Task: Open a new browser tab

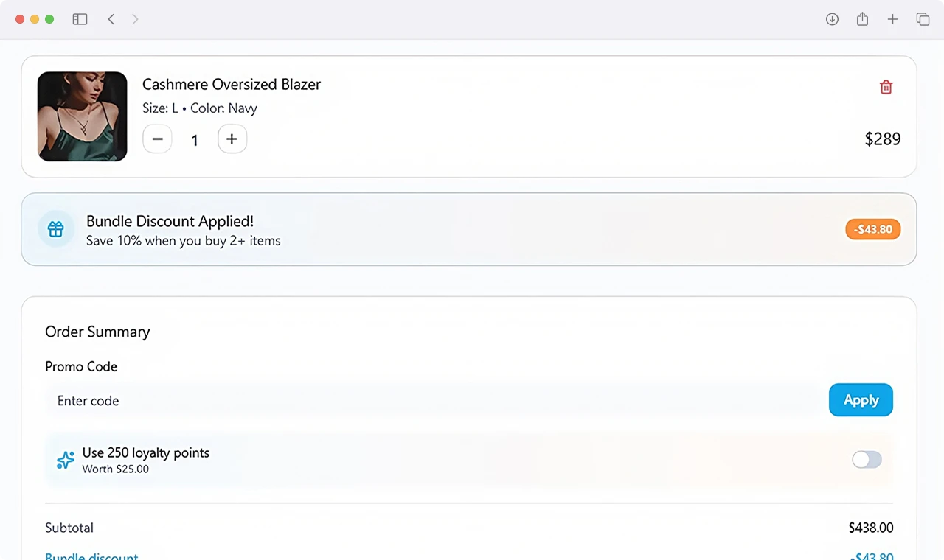Action: point(892,19)
